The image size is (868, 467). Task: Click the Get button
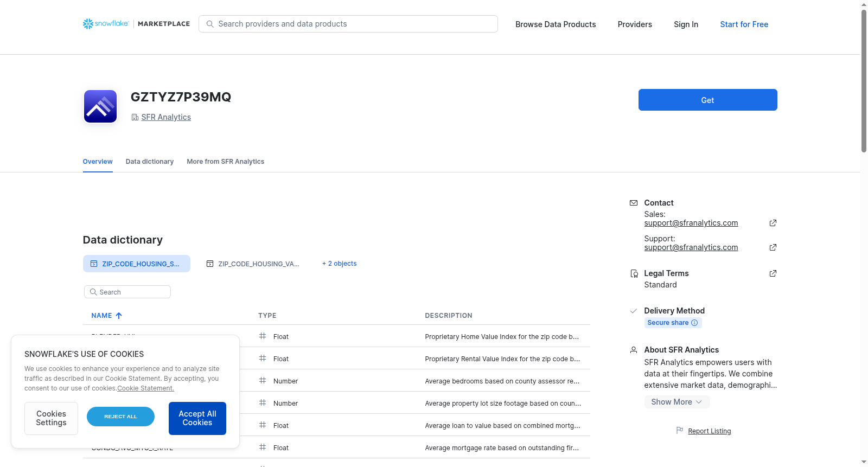click(708, 100)
